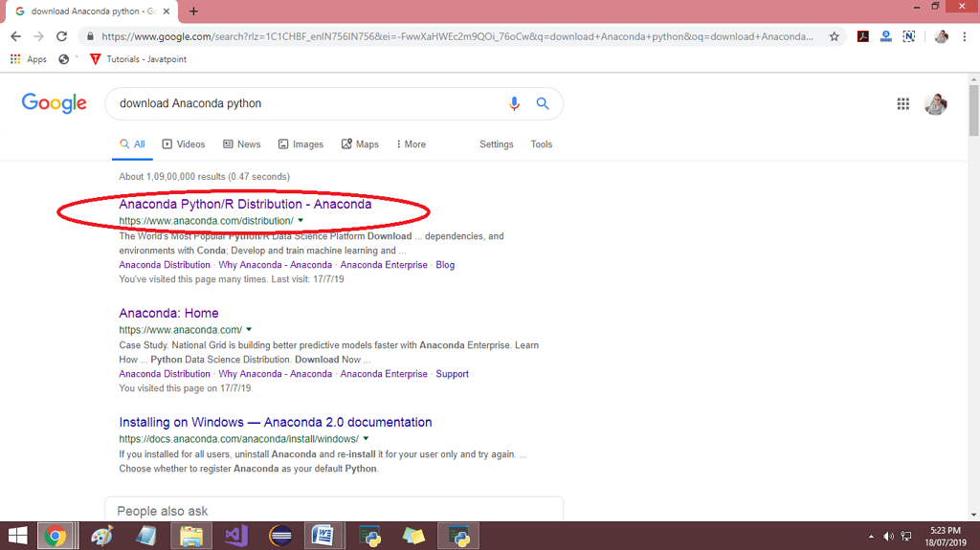Open Eclipse from the taskbar
The image size is (980, 550).
pyautogui.click(x=280, y=536)
